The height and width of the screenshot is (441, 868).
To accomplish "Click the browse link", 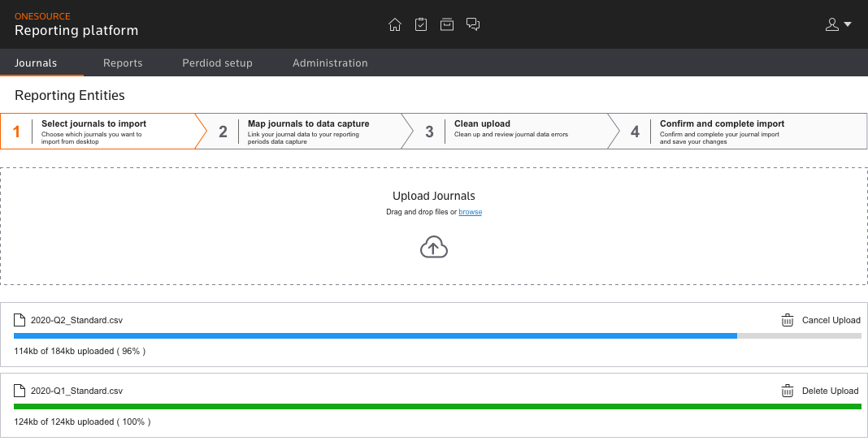I will (x=470, y=212).
